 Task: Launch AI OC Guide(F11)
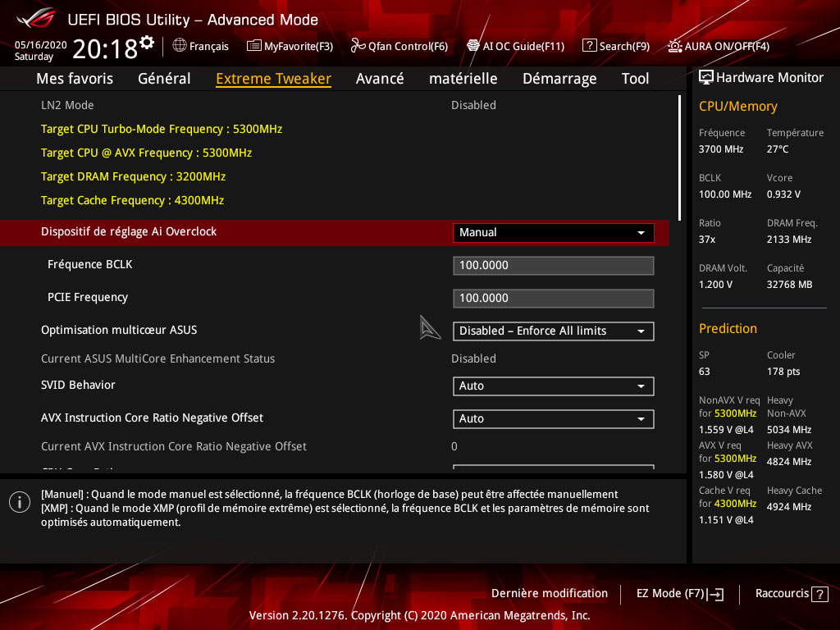point(473,46)
